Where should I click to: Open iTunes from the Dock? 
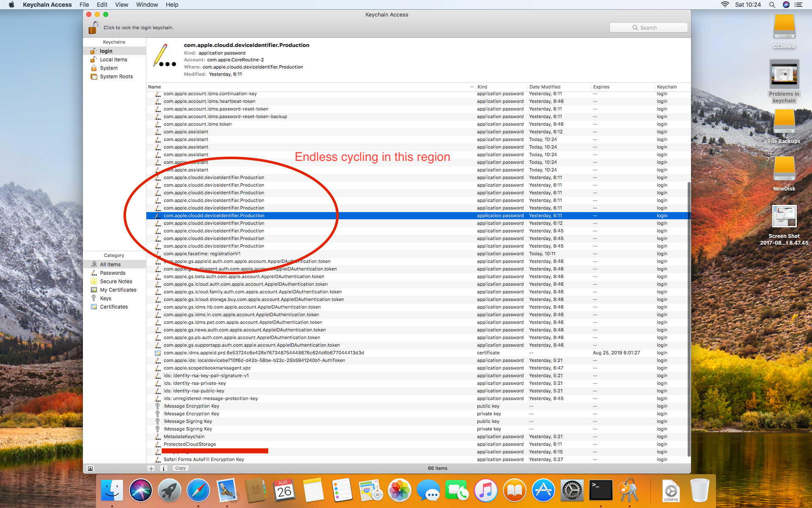click(x=486, y=491)
